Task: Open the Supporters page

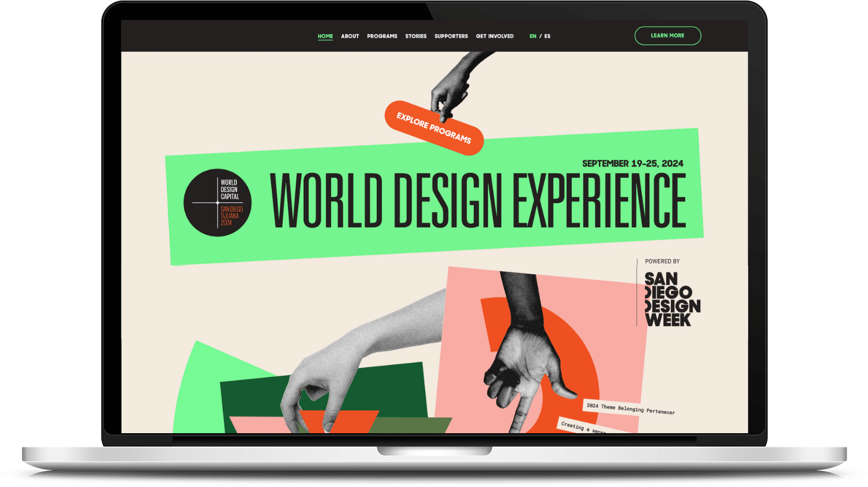Action: (x=451, y=36)
